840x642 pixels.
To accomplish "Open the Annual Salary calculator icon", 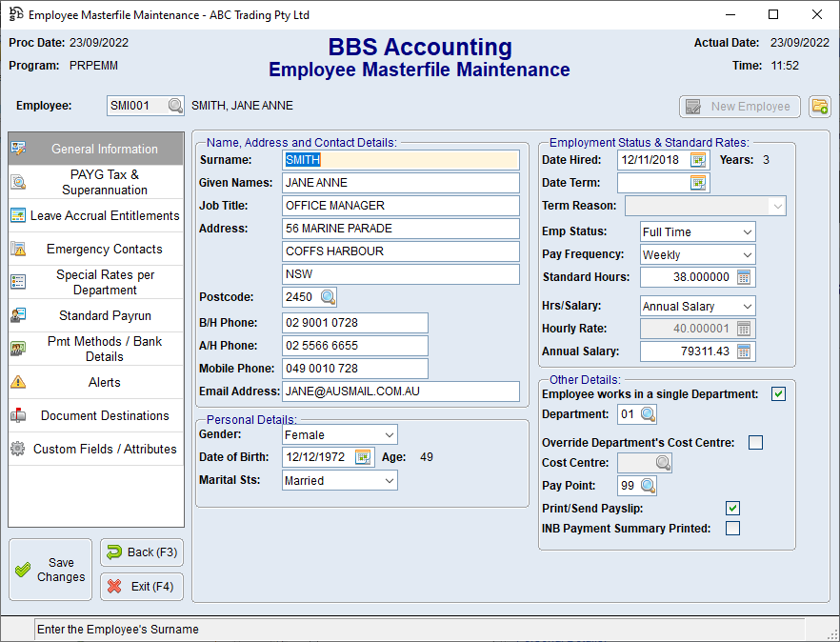I will click(745, 351).
